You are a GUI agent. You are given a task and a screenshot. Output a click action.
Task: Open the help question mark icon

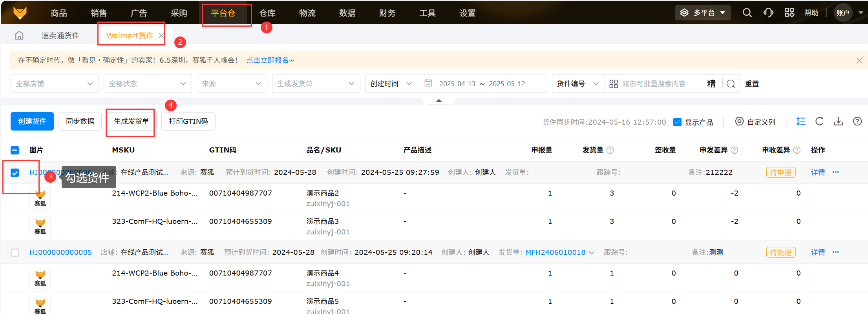click(x=857, y=122)
